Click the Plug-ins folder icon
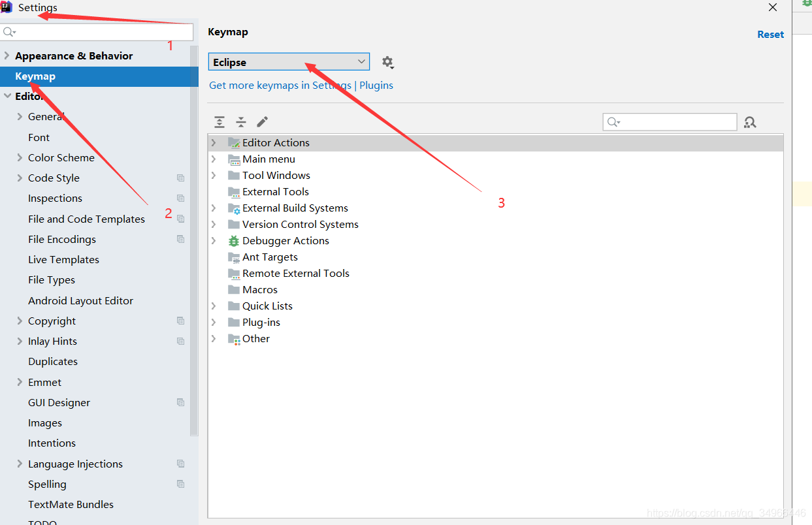This screenshot has width=812, height=525. point(234,323)
